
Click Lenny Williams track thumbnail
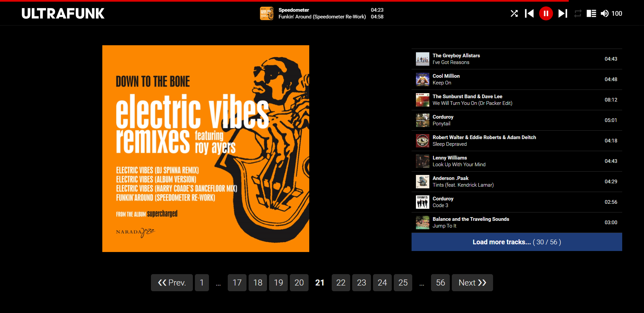tap(423, 161)
